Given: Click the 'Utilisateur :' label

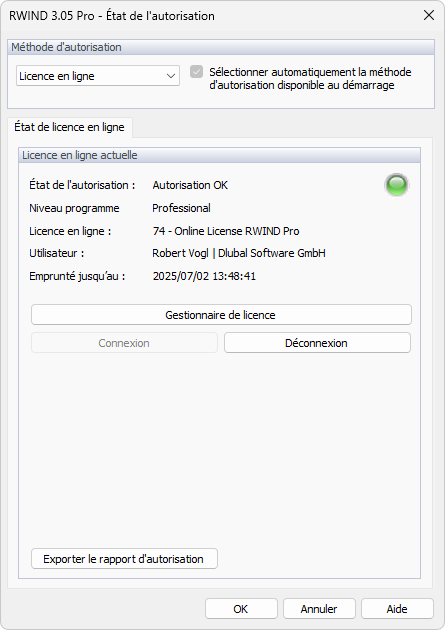Looking at the screenshot, I should (57, 253).
